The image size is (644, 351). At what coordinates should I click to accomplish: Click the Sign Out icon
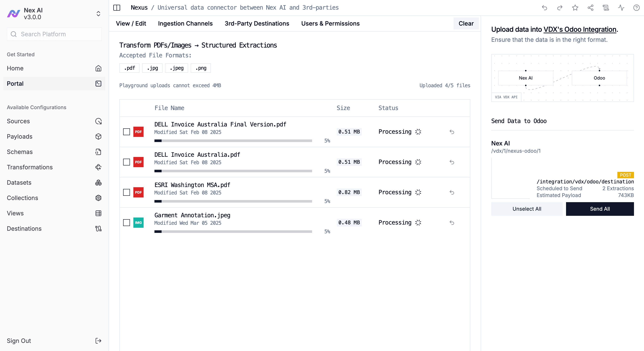coord(98,341)
